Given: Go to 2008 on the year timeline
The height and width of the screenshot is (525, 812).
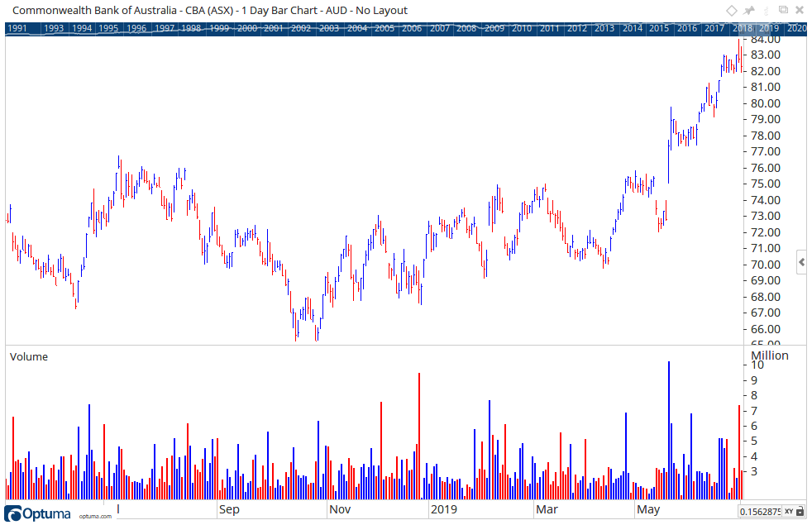Looking at the screenshot, I should (466, 28).
